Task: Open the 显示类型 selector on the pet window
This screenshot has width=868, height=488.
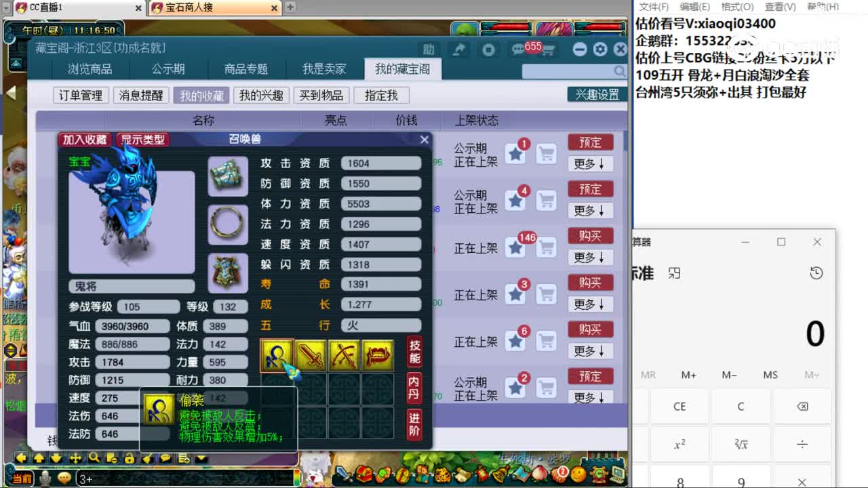Action: [x=142, y=138]
